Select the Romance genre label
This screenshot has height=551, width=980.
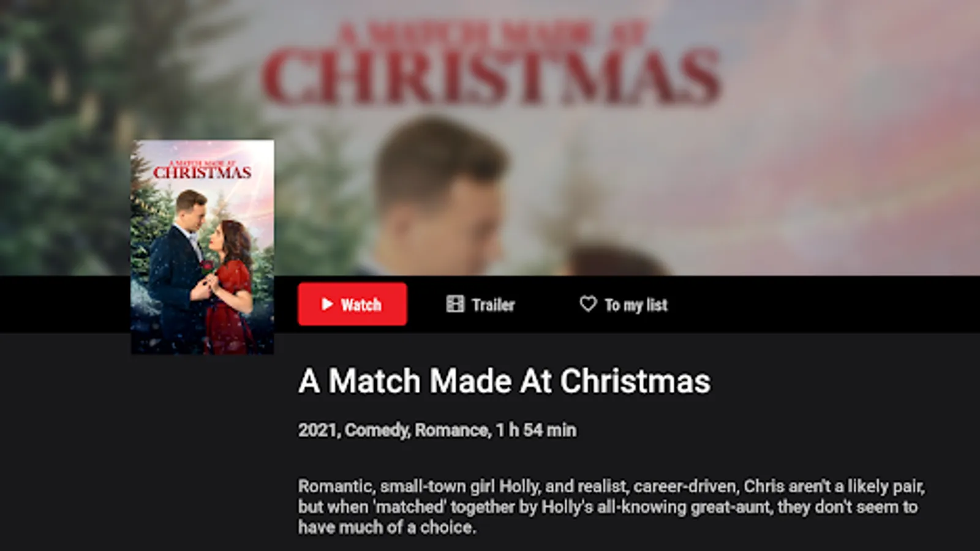tap(452, 430)
